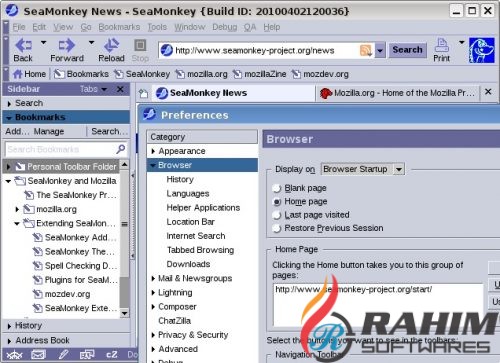Viewport: 500px width, 363px height.
Task: Click Search... in bookmarks sidebar
Action: 109,132
